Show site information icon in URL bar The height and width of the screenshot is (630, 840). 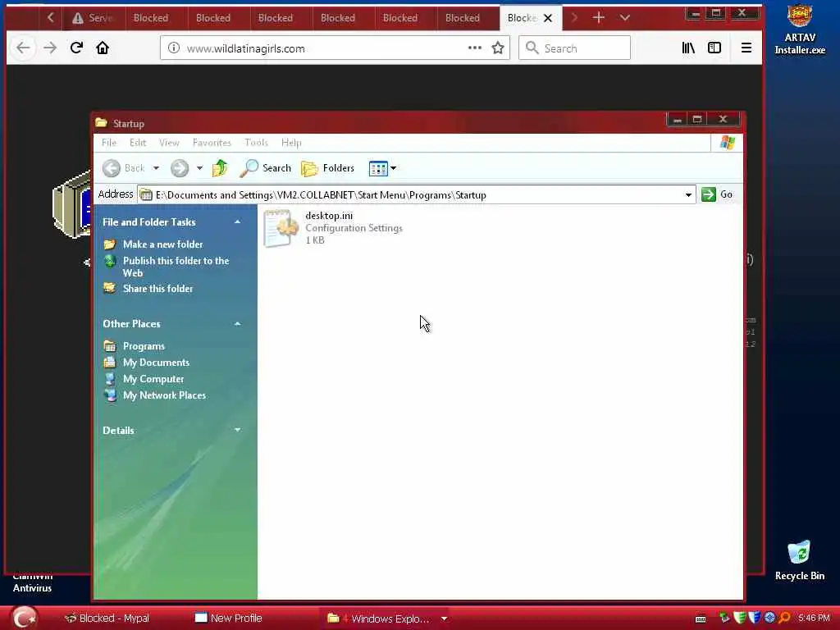[174, 48]
